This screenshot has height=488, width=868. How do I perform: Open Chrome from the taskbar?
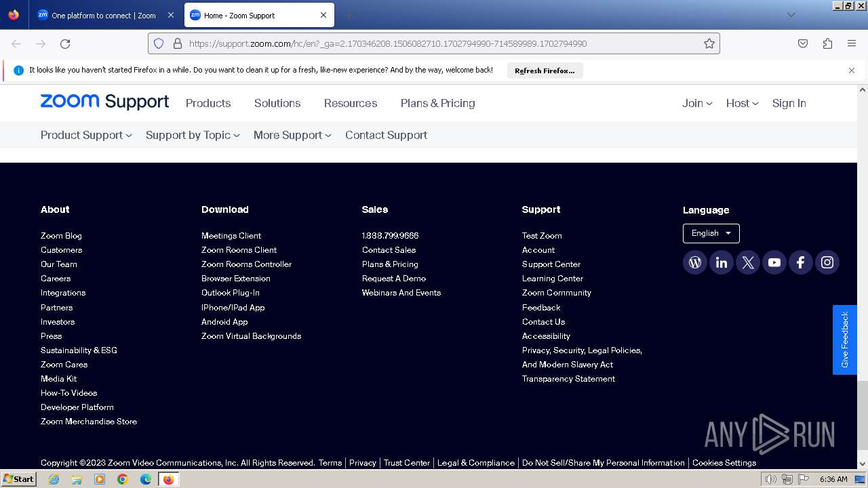[123, 479]
